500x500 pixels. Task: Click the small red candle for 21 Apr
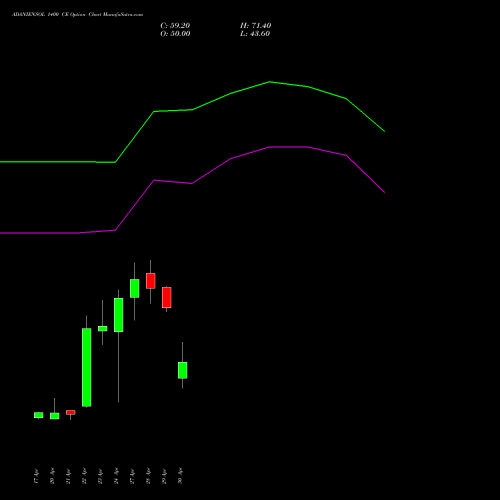coord(71,412)
